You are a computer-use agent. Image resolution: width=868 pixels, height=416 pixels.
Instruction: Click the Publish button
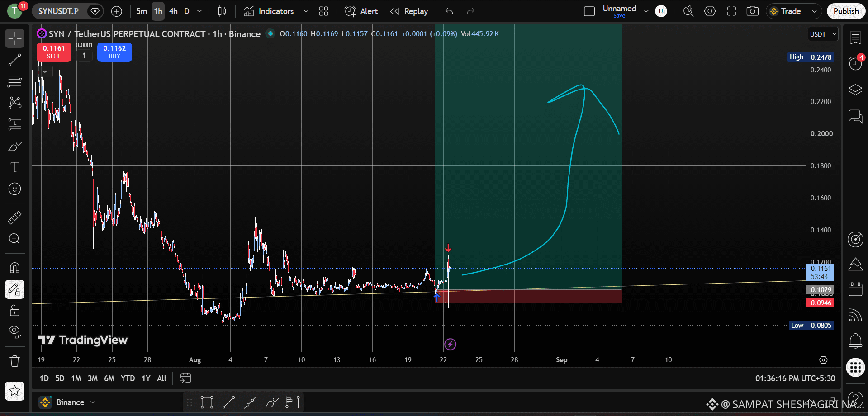tap(846, 11)
